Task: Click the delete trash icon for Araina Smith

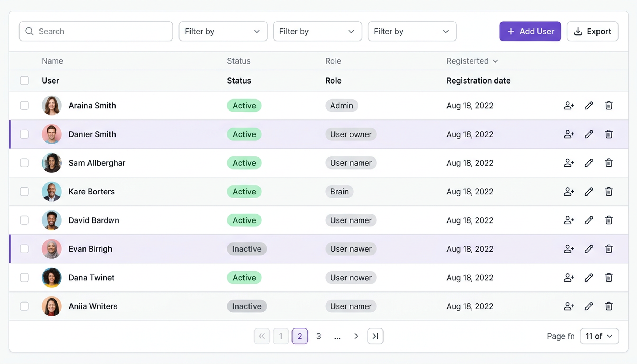Action: [609, 106]
